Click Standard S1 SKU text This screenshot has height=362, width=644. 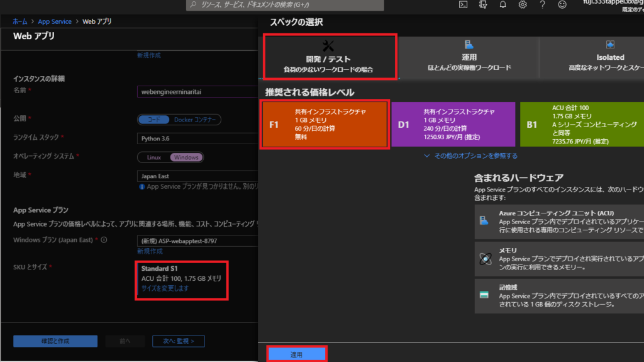[x=159, y=269]
